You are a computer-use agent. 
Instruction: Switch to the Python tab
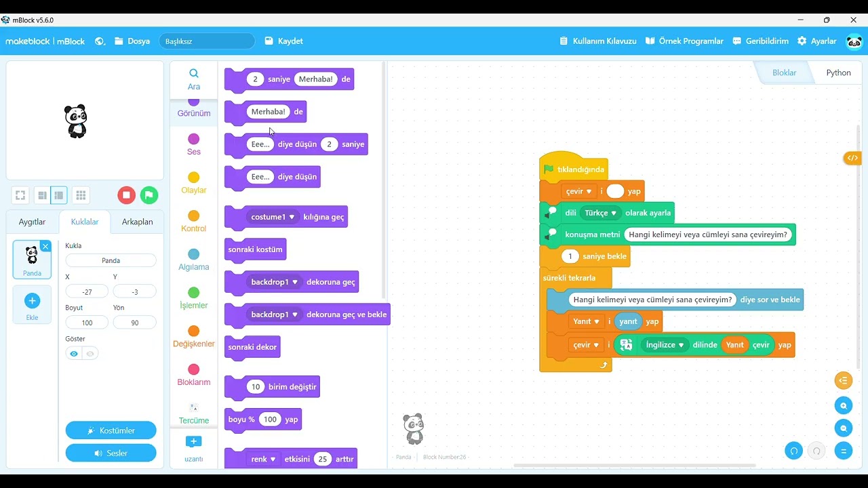coord(838,73)
